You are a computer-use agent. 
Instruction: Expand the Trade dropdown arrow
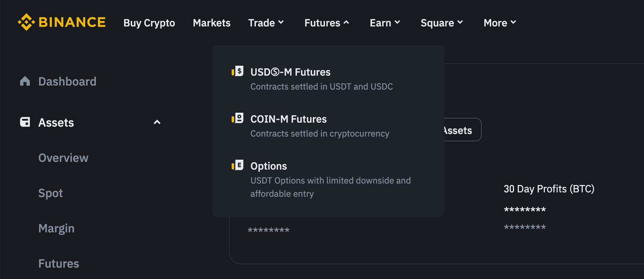pos(281,22)
